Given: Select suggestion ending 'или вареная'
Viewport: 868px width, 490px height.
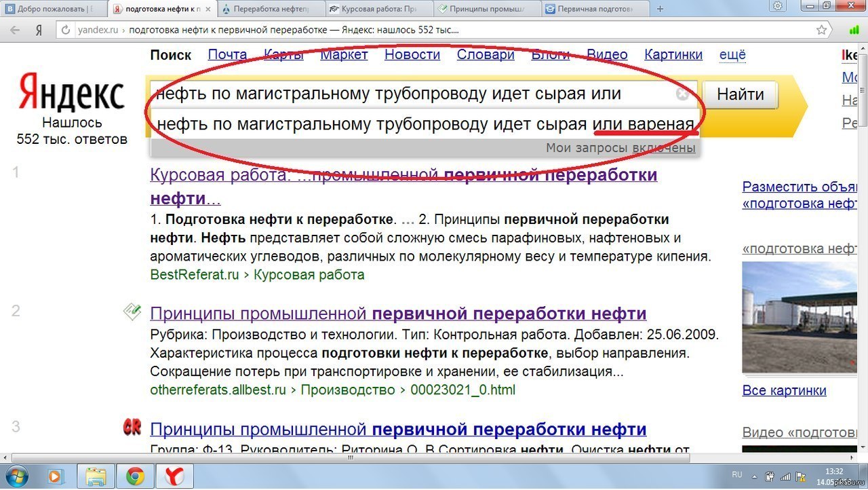Looking at the screenshot, I should [425, 124].
